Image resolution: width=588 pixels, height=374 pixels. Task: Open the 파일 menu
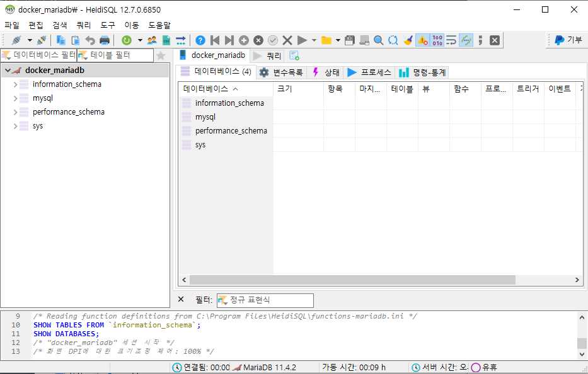[x=11, y=25]
